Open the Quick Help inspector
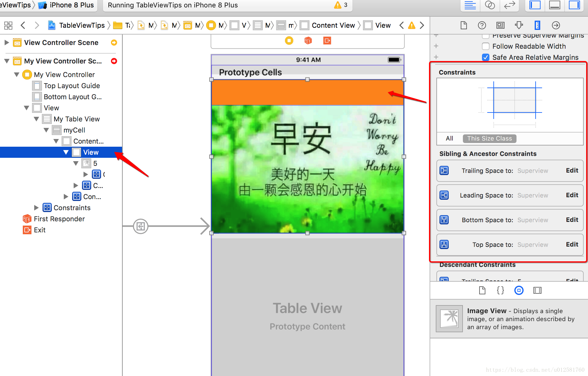The height and width of the screenshot is (376, 588). coord(482,25)
